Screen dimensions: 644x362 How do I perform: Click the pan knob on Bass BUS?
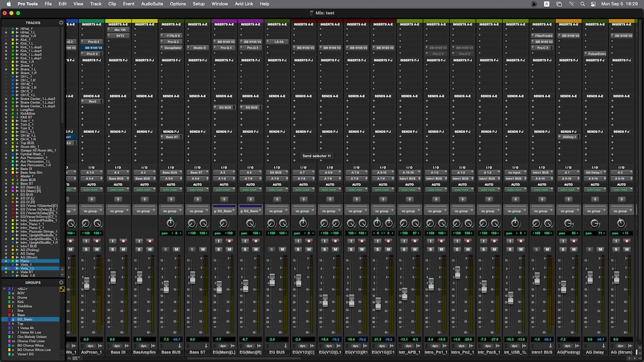[171, 223]
